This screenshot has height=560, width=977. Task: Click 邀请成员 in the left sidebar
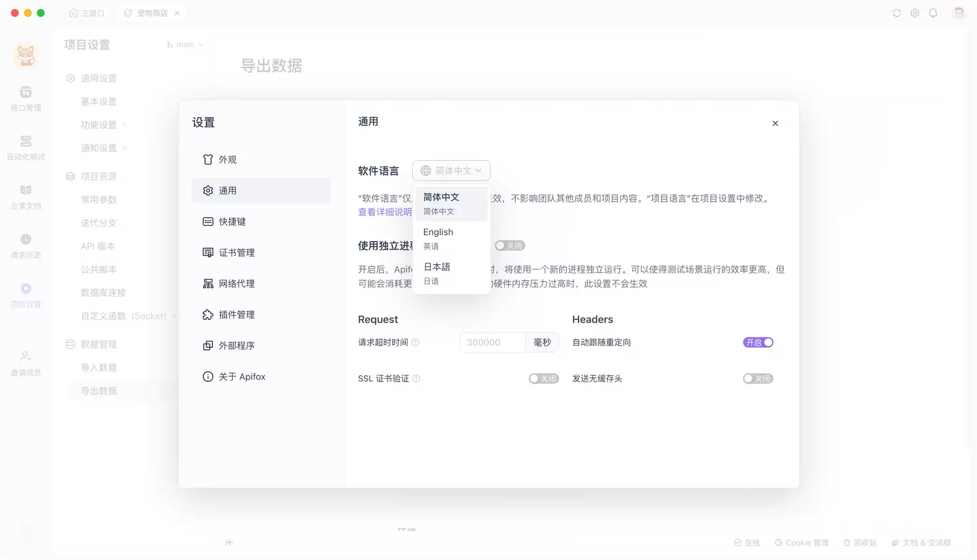pyautogui.click(x=26, y=364)
